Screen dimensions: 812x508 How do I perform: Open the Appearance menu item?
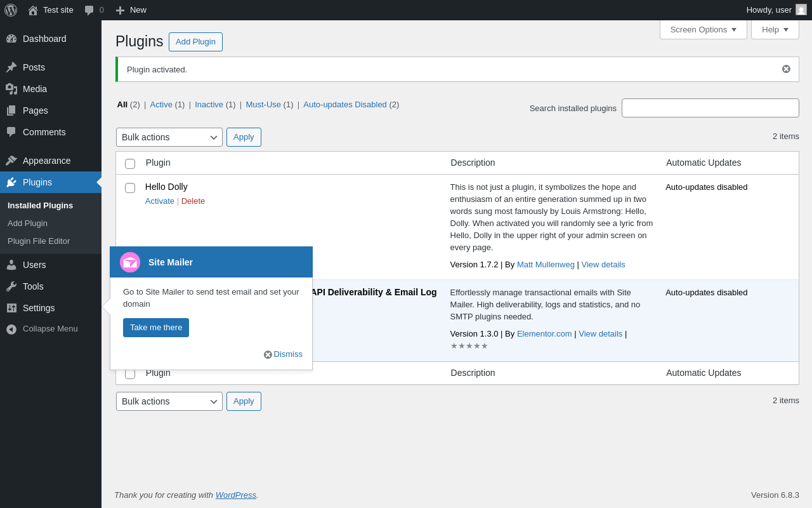51,161
